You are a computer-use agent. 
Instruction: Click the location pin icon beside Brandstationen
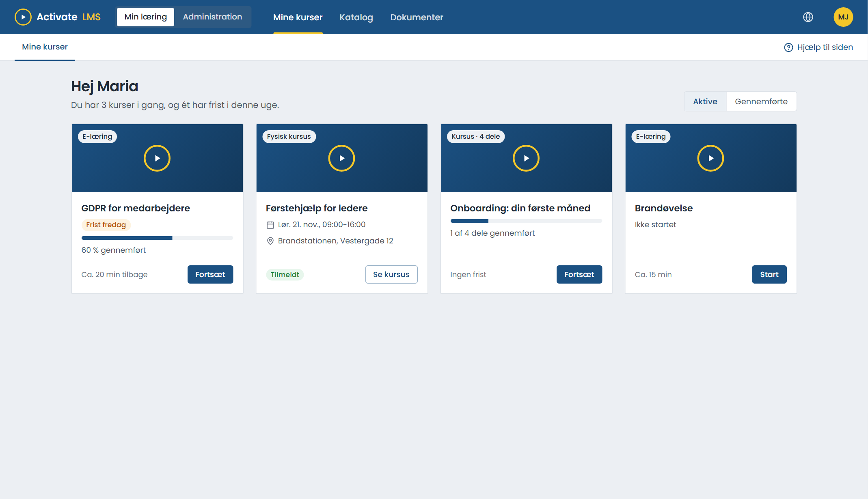270,241
